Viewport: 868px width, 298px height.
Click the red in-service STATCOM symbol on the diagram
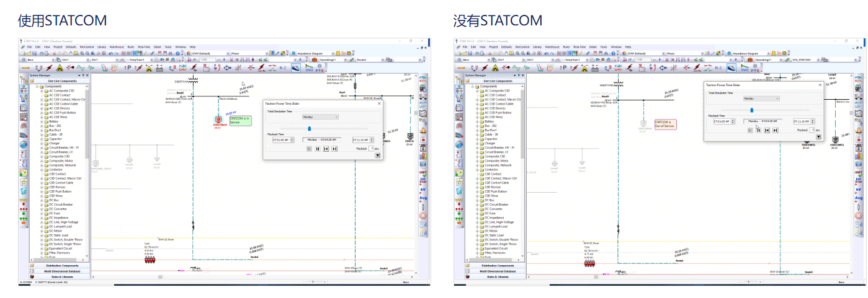pos(218,120)
